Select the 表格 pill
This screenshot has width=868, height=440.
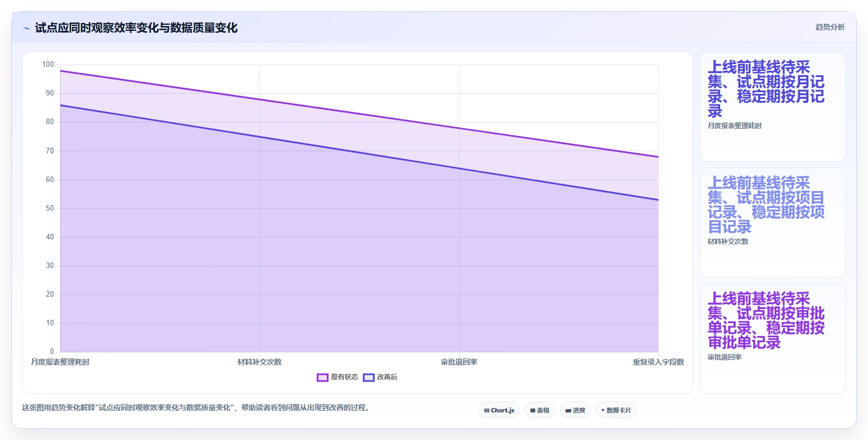point(539,410)
